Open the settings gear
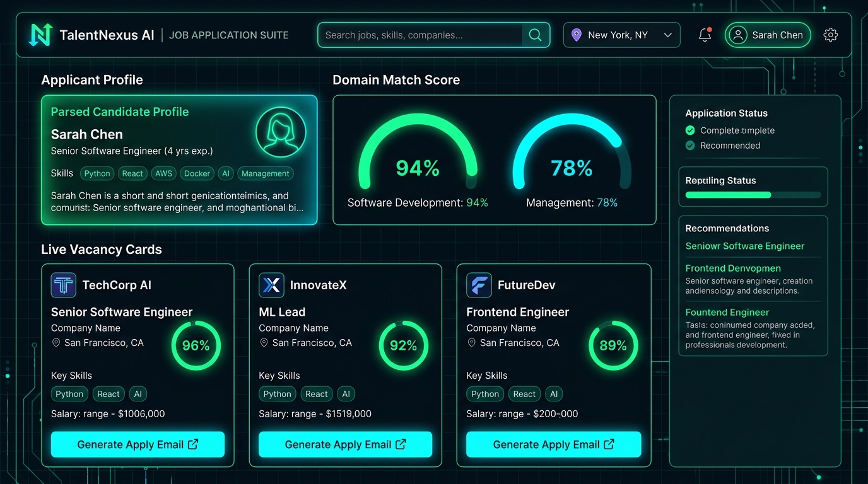The height and width of the screenshot is (484, 868). click(x=831, y=35)
